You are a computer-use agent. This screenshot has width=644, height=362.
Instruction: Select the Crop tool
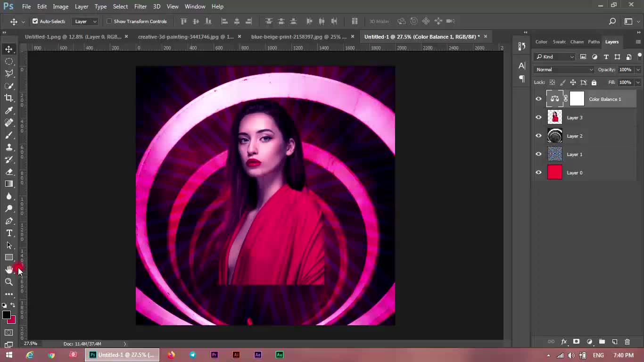tap(9, 98)
